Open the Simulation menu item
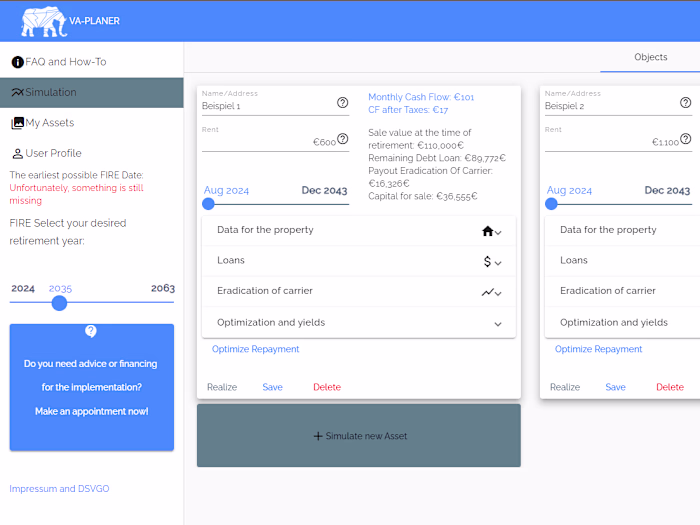Viewport: 700px width, 525px height. (x=92, y=92)
